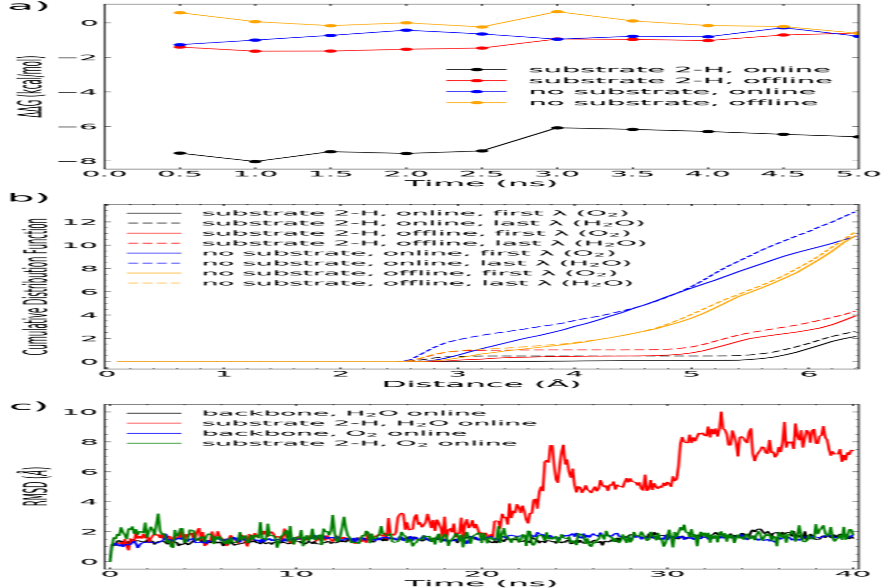Click the "5" tick on the Distance axis
The height and width of the screenshot is (588, 882).
click(691, 374)
